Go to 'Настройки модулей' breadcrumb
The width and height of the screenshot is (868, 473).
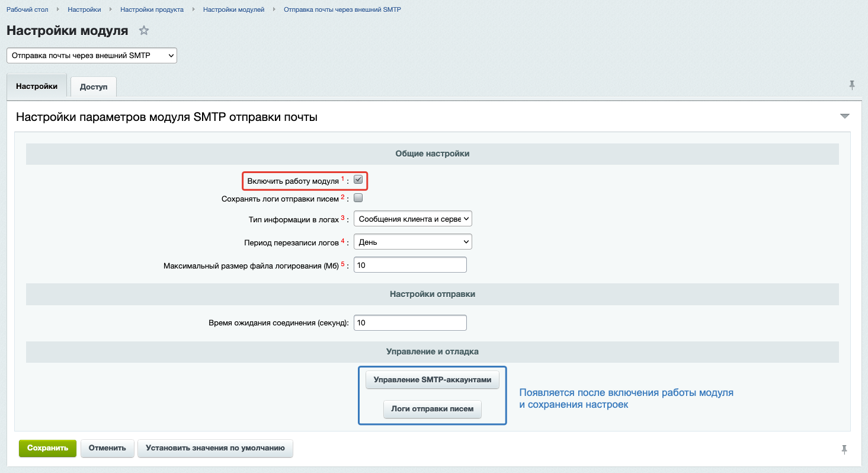[x=233, y=10]
